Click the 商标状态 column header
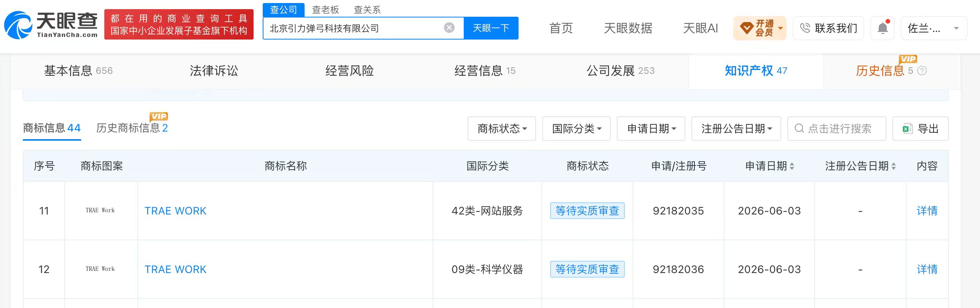Screen dimensions: 980x308 coord(587,166)
